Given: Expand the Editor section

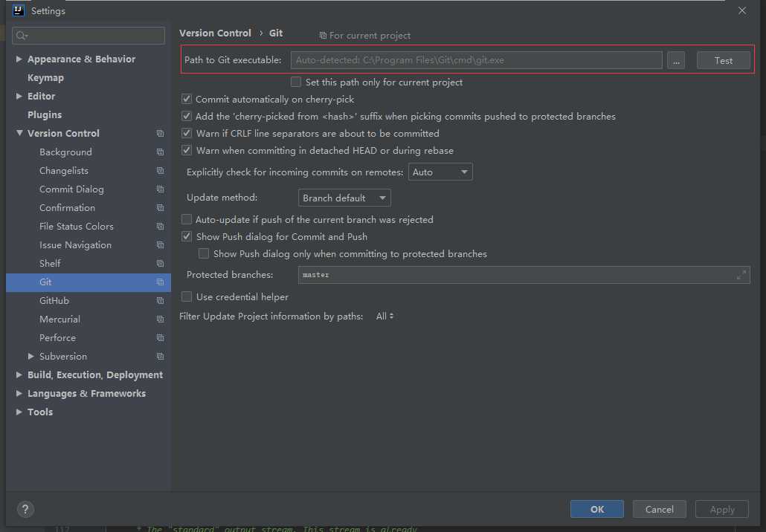Looking at the screenshot, I should click(x=19, y=96).
